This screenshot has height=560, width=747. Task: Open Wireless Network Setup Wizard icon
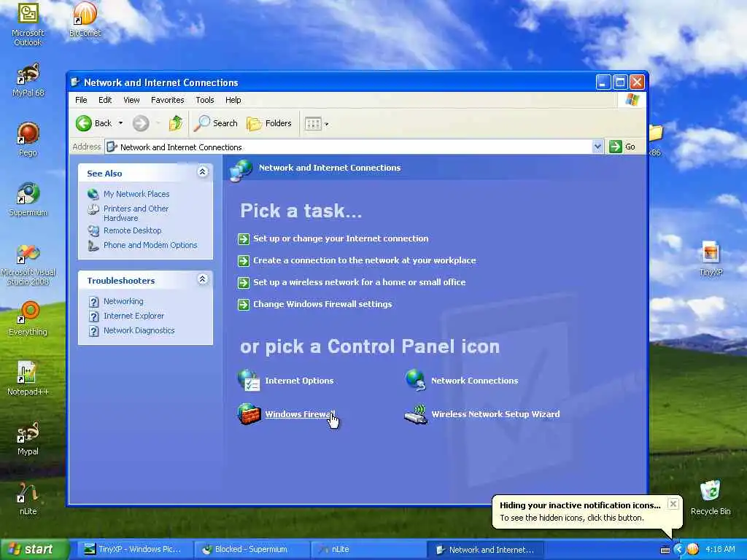[416, 414]
